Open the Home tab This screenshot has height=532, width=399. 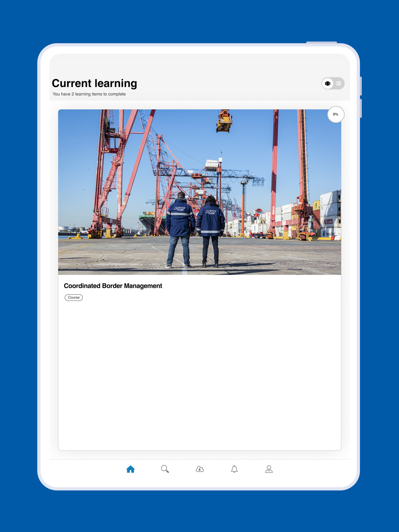(130, 469)
